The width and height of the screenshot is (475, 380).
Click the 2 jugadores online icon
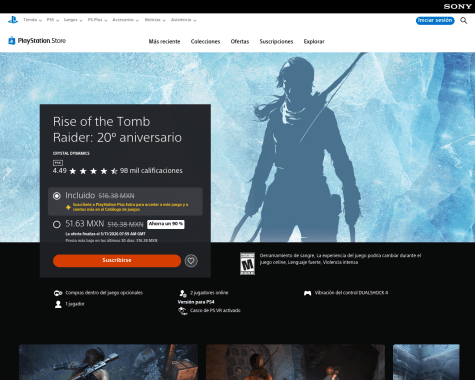[183, 293]
